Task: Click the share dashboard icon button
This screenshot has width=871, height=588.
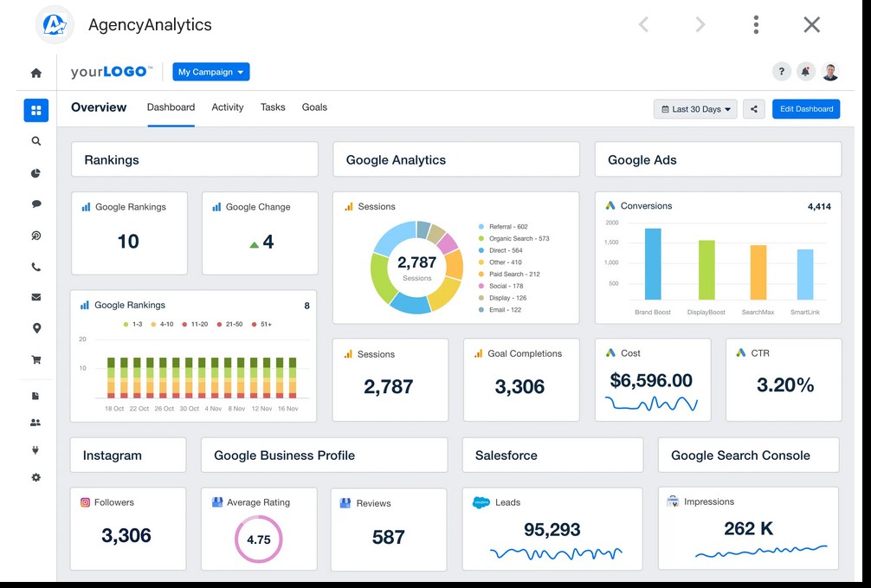Action: (754, 109)
